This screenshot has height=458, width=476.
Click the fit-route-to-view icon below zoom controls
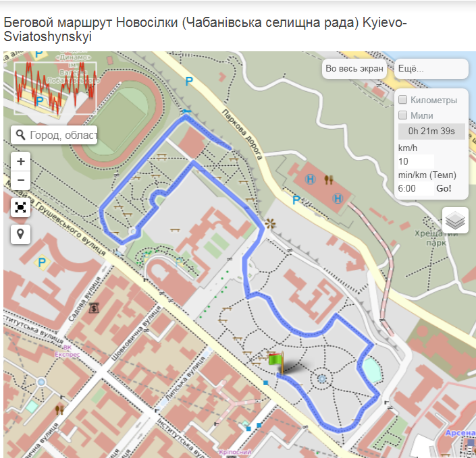tap(20, 208)
